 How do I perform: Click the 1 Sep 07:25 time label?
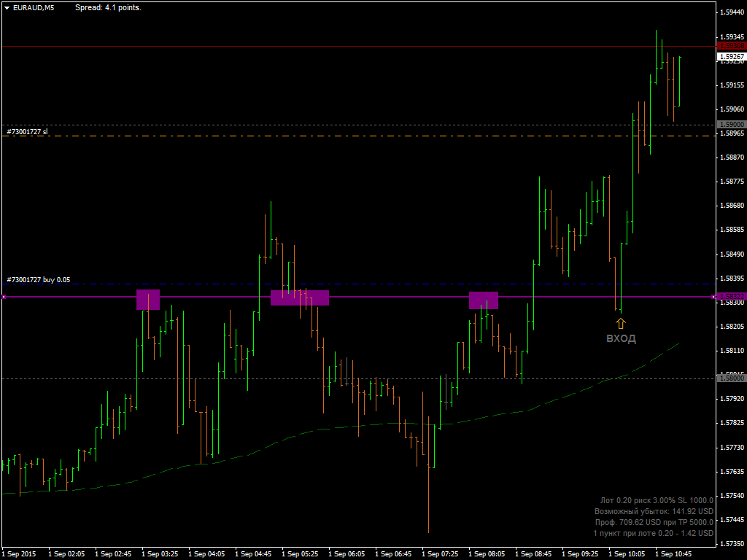click(x=440, y=554)
